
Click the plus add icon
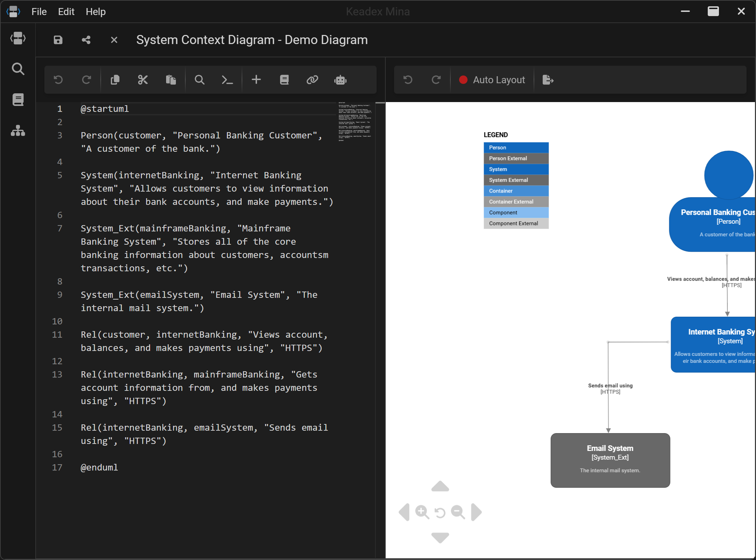pos(256,80)
